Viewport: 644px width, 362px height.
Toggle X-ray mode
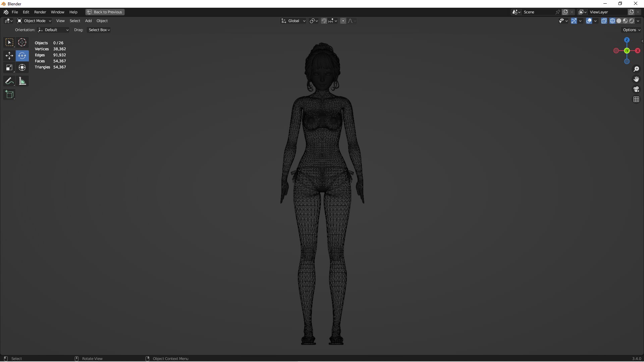[x=604, y=21]
